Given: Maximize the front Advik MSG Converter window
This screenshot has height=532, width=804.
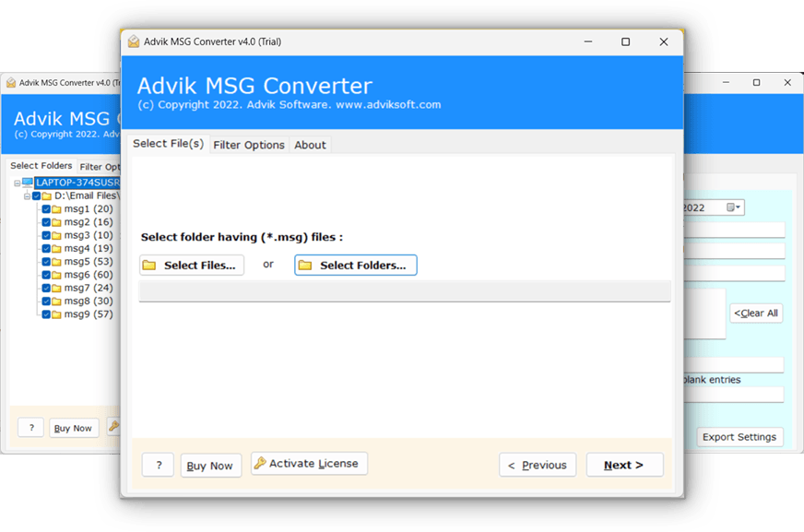Looking at the screenshot, I should pos(625,41).
